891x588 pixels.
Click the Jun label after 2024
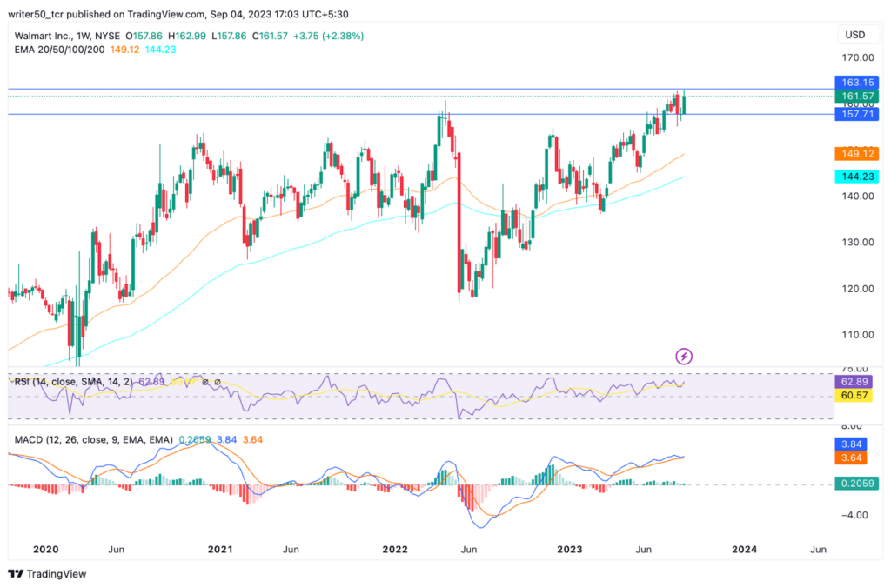[x=818, y=550]
